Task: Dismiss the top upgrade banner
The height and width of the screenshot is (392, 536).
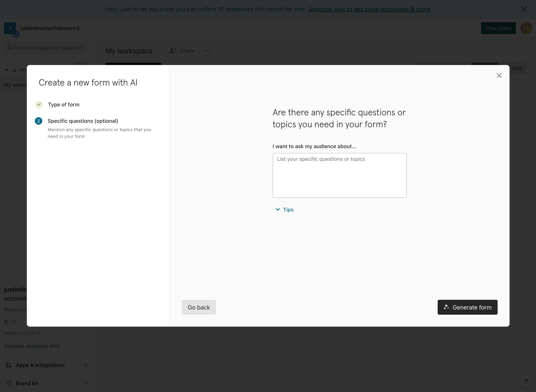Action: point(524,9)
